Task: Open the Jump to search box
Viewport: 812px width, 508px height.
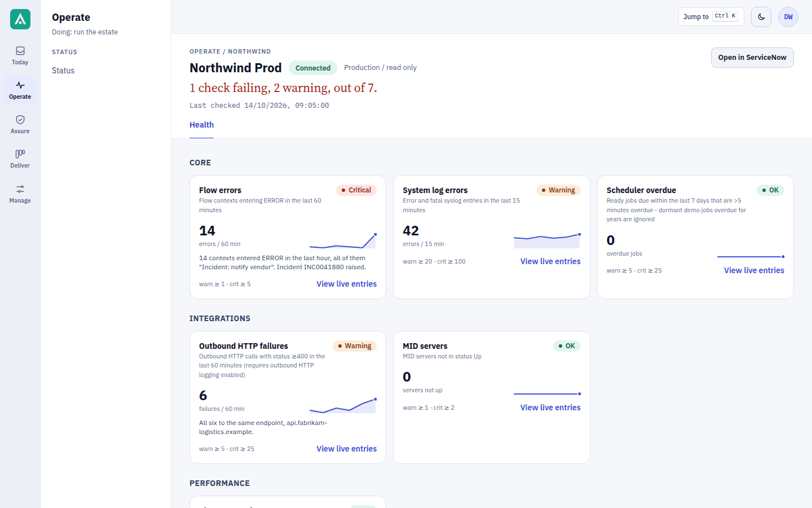Action: click(x=711, y=17)
